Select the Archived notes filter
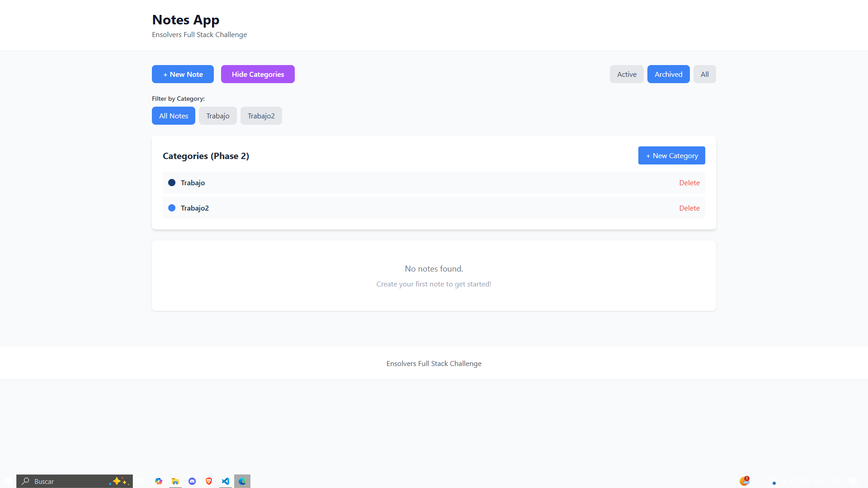The image size is (868, 488). pyautogui.click(x=668, y=74)
